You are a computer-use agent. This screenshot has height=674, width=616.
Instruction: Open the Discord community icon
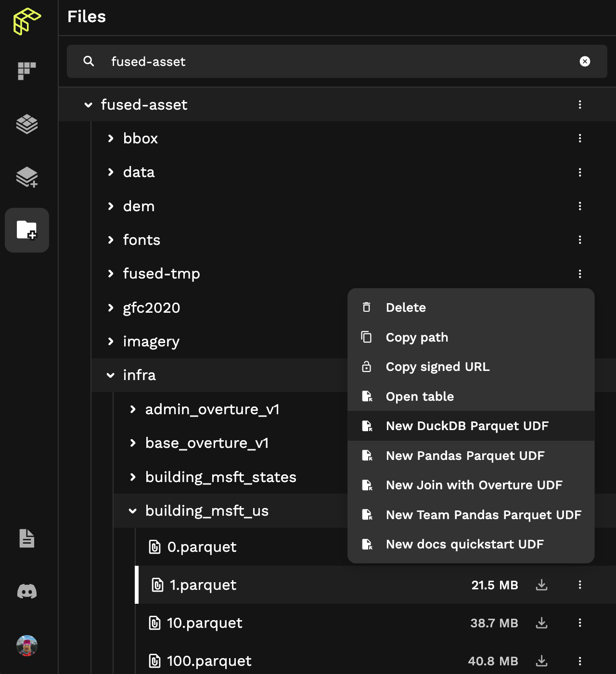(x=27, y=591)
